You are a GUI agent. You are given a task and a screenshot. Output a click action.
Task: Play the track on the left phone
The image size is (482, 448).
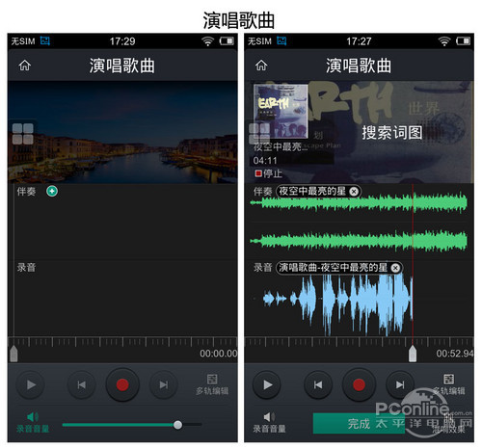coord(31,384)
